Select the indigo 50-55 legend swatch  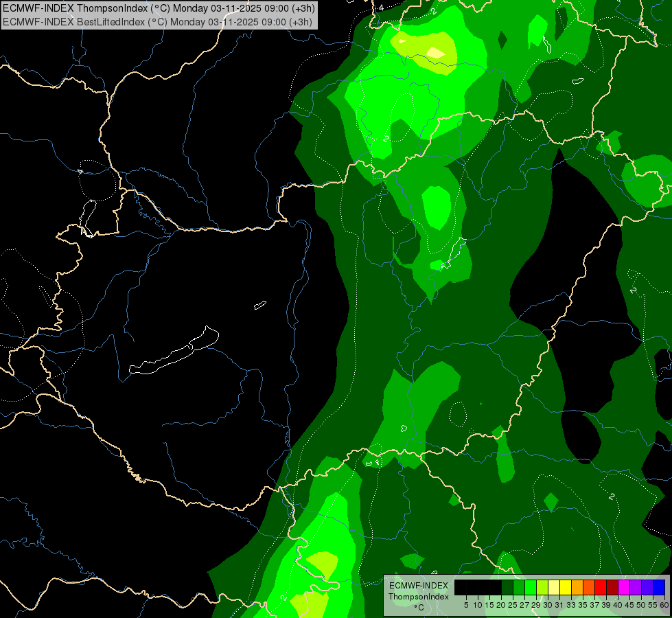647,588
